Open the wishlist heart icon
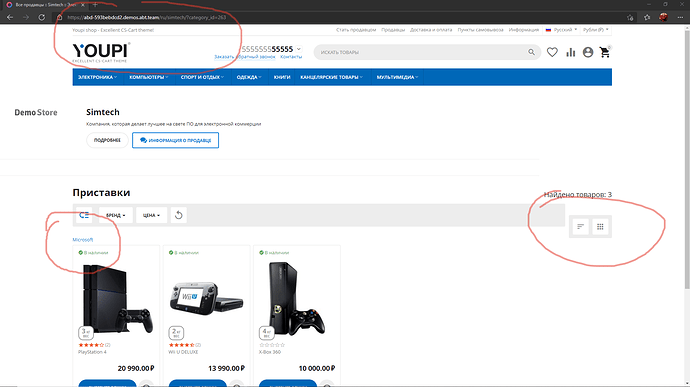This screenshot has width=690, height=387. click(x=552, y=52)
